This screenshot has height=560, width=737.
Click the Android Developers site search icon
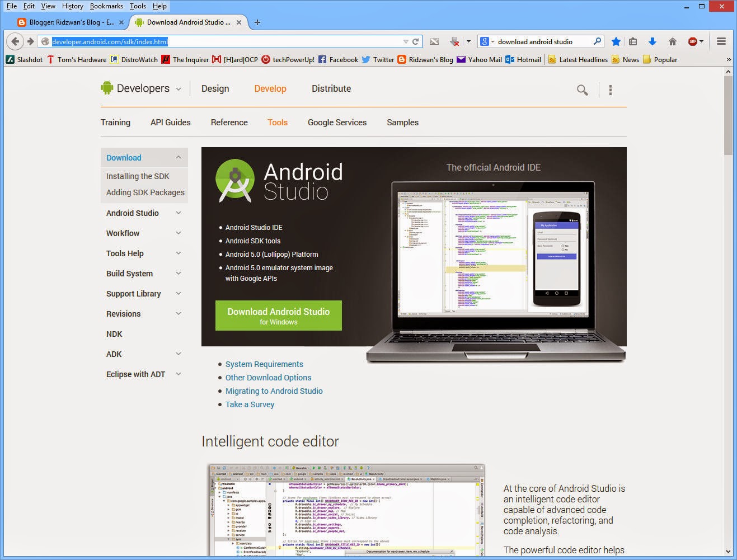pos(583,90)
